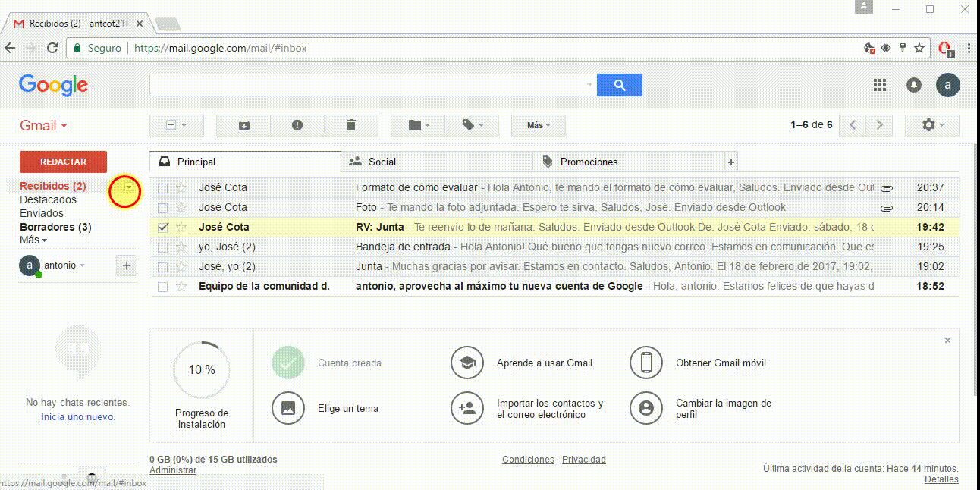Open the Privacidad link

click(584, 460)
